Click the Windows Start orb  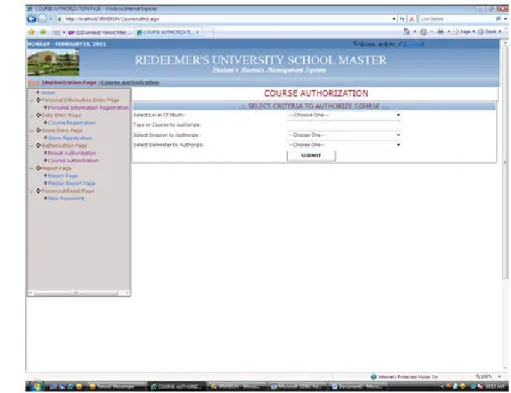[x=35, y=386]
